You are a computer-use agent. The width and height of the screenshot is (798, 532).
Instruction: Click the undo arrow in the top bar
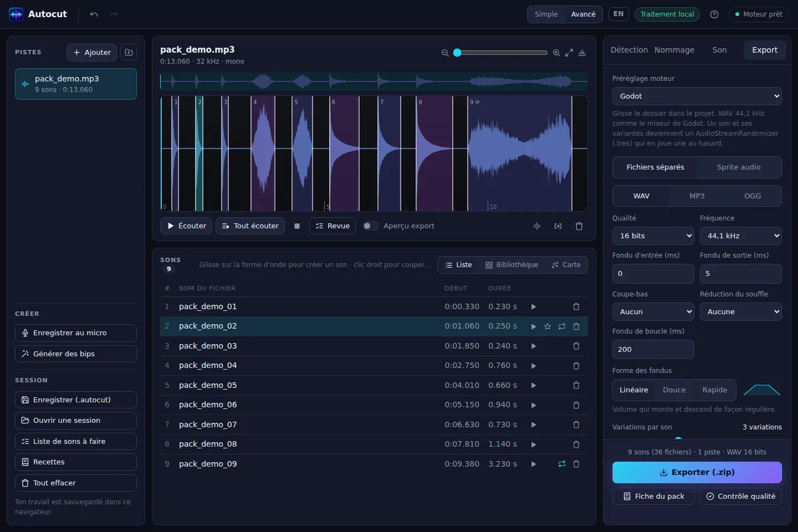94,14
